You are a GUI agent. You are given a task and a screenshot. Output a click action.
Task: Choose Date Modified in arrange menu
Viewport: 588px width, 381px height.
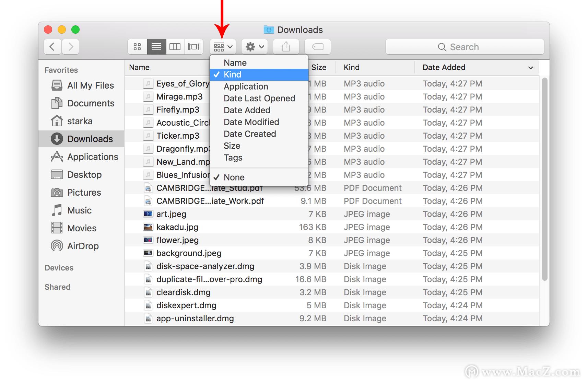pos(259,122)
